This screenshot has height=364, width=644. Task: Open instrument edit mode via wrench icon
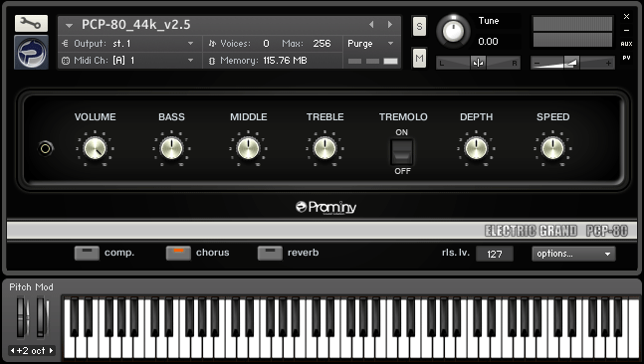point(31,24)
